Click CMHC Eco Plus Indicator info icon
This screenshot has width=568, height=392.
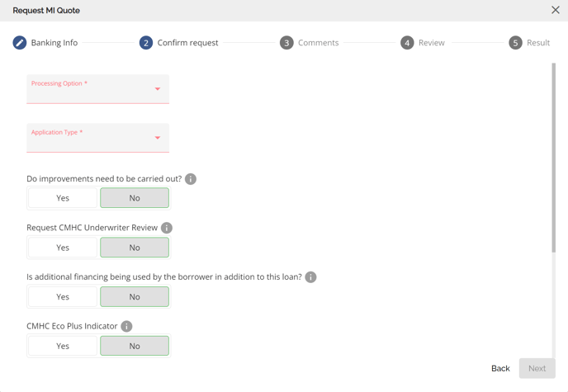(126, 326)
